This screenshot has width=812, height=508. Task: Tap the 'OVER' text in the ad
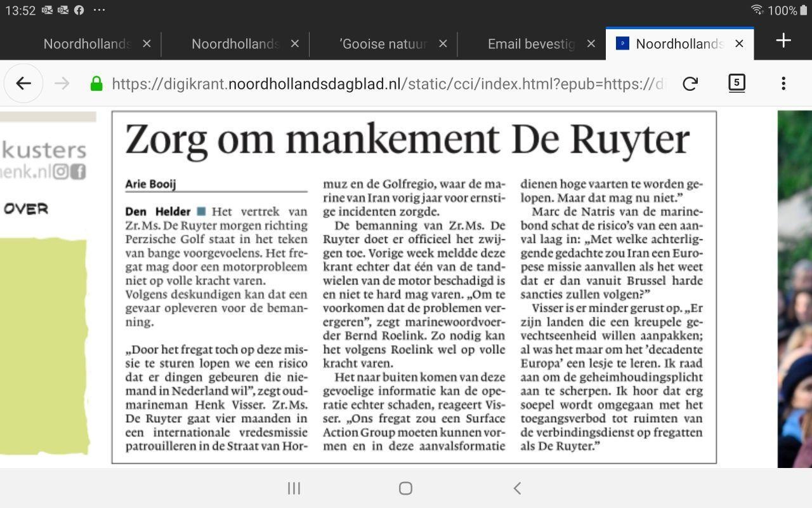[x=25, y=209]
